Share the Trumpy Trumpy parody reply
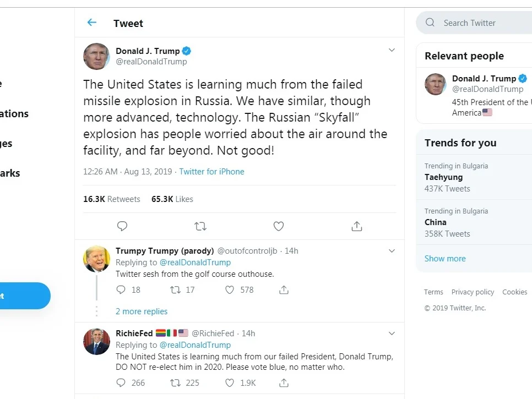This screenshot has height=399, width=532. (284, 290)
